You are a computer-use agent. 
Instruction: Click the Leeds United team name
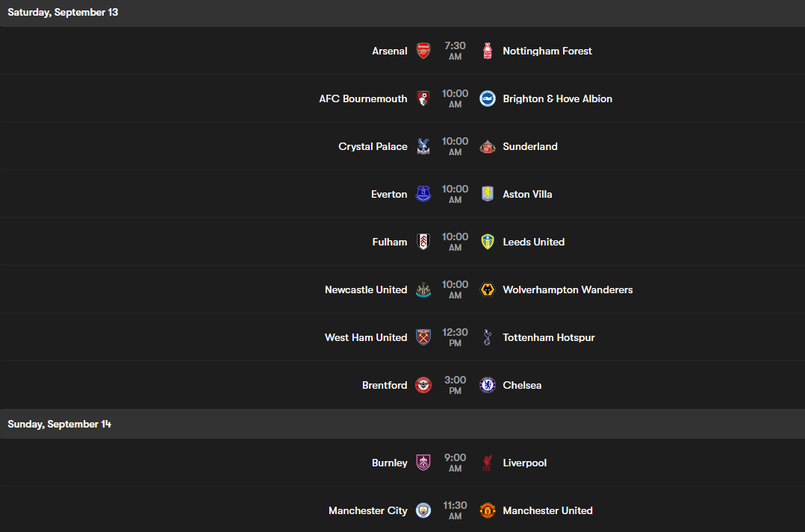click(533, 242)
